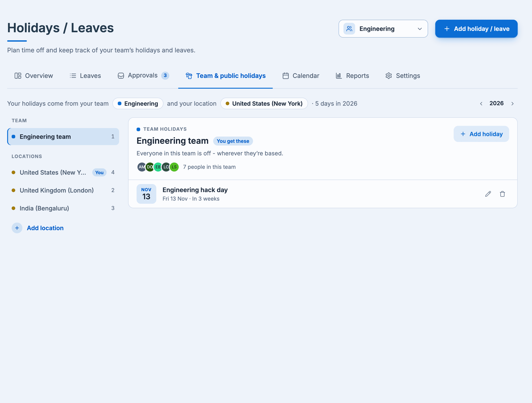Screen dimensions: 532x403
Task: Select United Kingdom (London) location
Action: pyautogui.click(x=63, y=190)
